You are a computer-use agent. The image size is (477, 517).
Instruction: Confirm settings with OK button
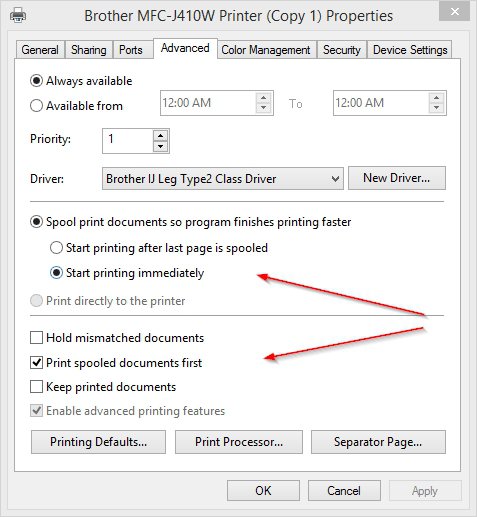pyautogui.click(x=263, y=491)
